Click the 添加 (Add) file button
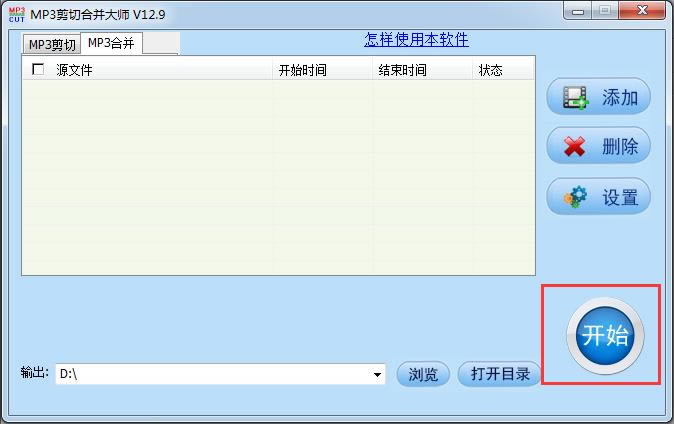The height and width of the screenshot is (424, 674). 598,97
